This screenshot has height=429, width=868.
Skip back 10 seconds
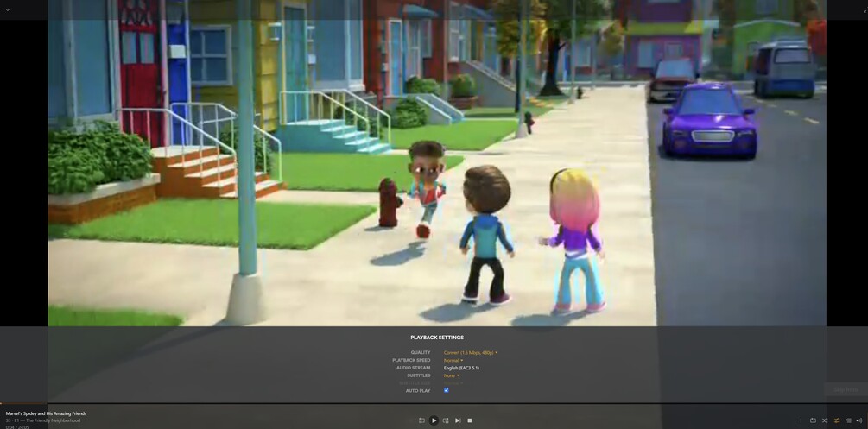[421, 420]
